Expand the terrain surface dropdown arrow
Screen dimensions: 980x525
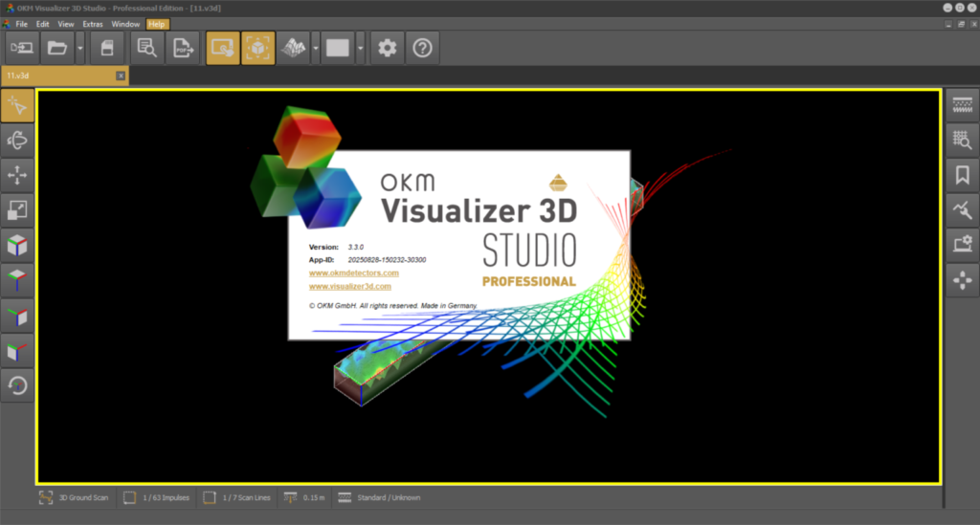click(314, 48)
